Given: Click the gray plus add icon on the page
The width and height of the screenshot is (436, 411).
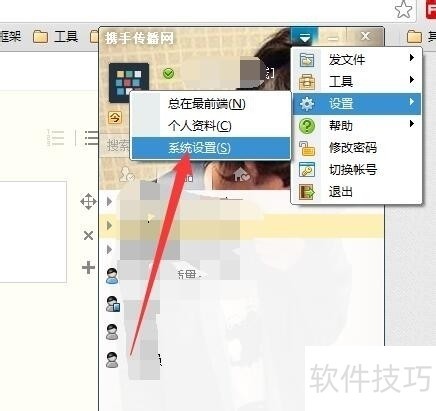Looking at the screenshot, I should 88,267.
